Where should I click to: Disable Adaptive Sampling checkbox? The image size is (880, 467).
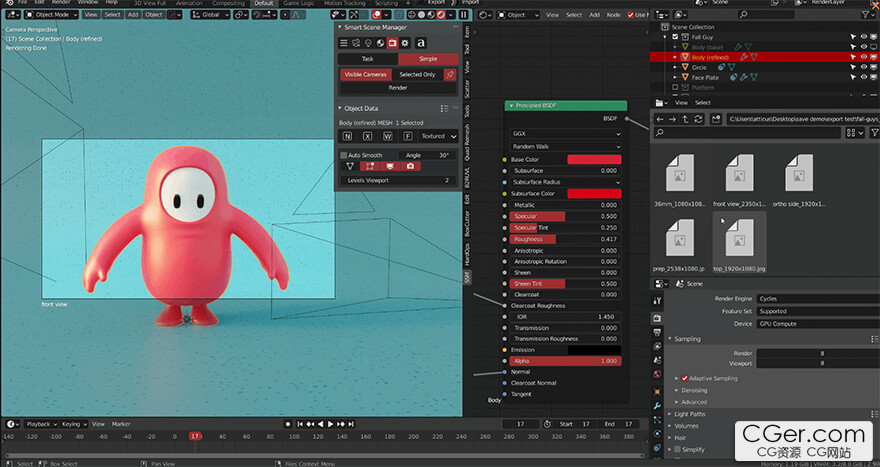(684, 378)
